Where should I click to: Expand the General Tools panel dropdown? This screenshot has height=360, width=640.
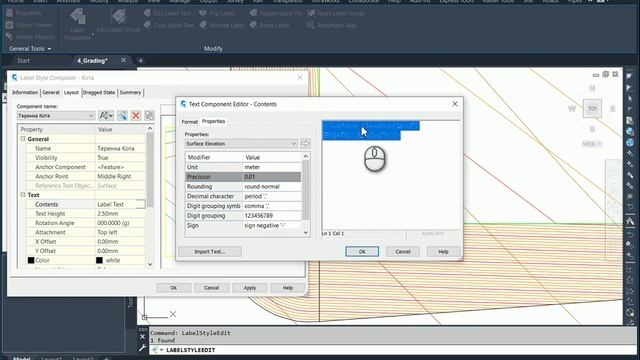pos(30,49)
